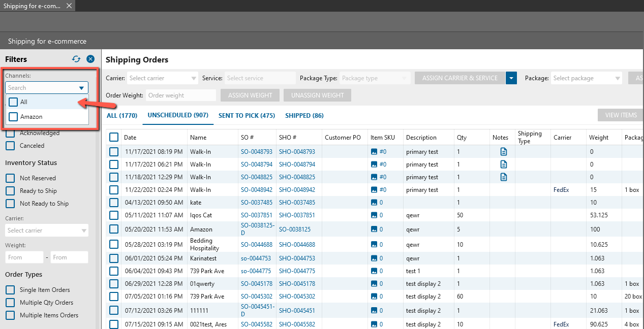The height and width of the screenshot is (329, 644).
Task: Toggle the Single Item Orders checkbox
Action: click(10, 290)
